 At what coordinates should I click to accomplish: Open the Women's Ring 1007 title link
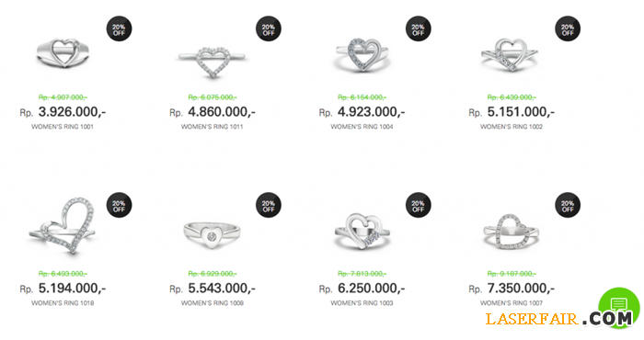pyautogui.click(x=512, y=303)
